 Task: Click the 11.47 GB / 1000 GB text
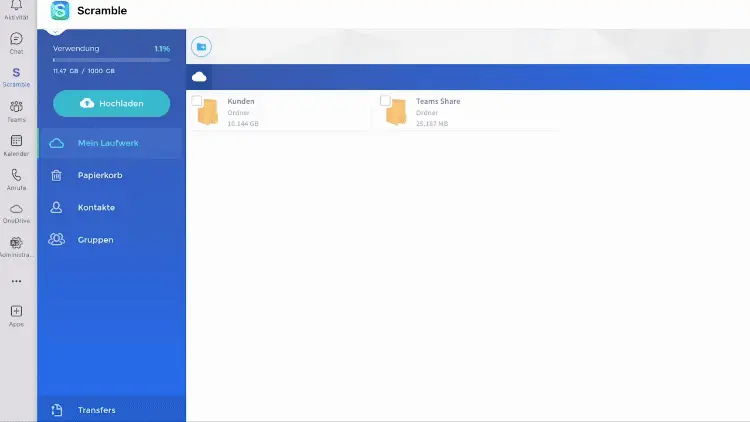[84, 71]
